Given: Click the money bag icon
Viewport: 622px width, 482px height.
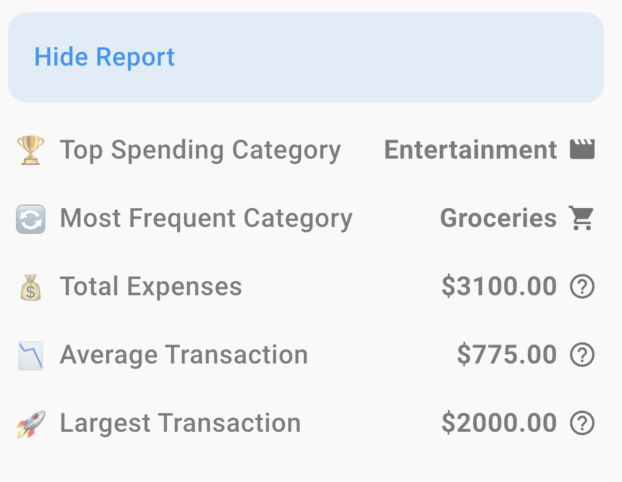Looking at the screenshot, I should 31,288.
